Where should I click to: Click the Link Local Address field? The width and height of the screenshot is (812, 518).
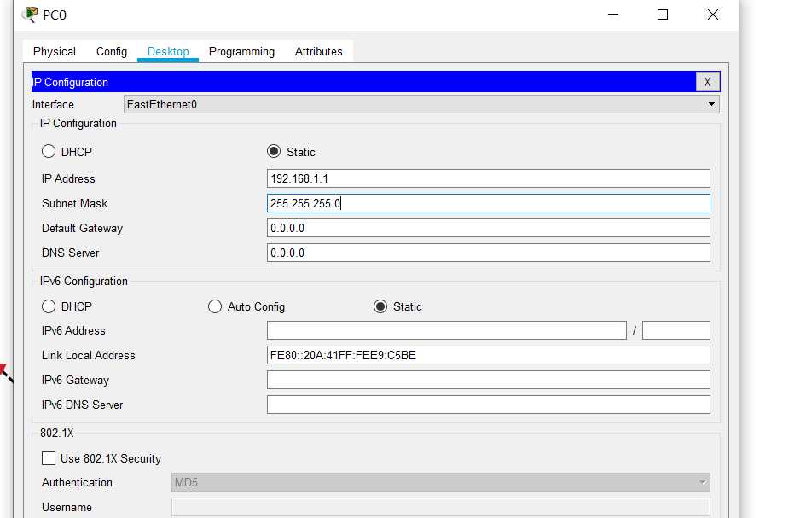(x=489, y=355)
